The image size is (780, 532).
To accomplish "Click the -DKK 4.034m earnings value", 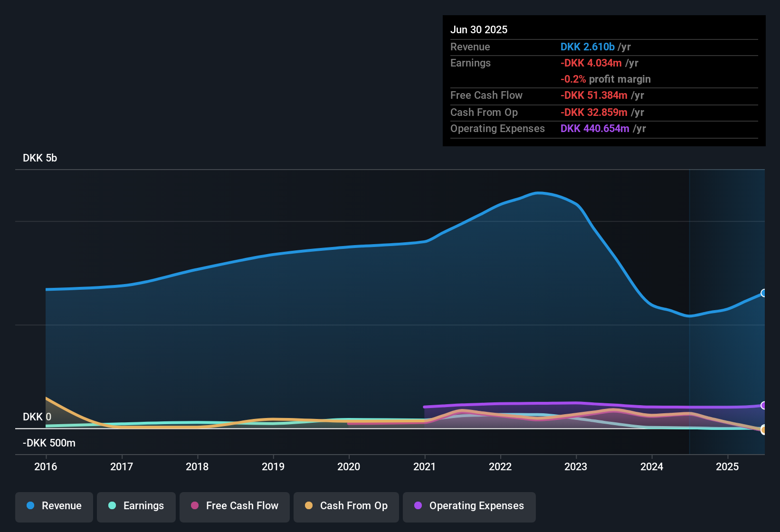I will (x=591, y=63).
